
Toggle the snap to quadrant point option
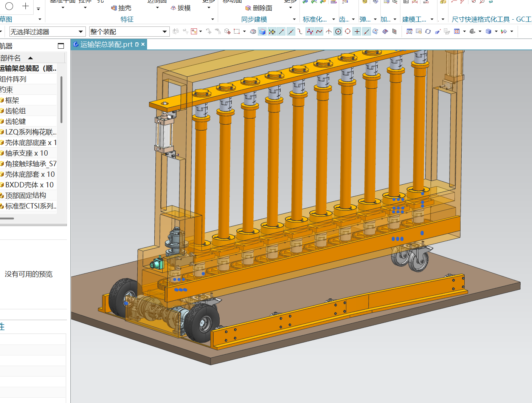[347, 32]
